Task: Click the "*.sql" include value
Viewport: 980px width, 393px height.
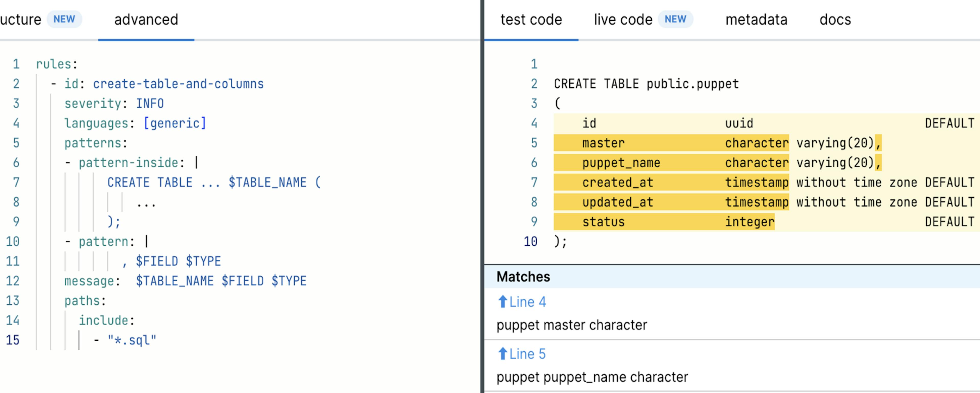Action: click(x=132, y=340)
